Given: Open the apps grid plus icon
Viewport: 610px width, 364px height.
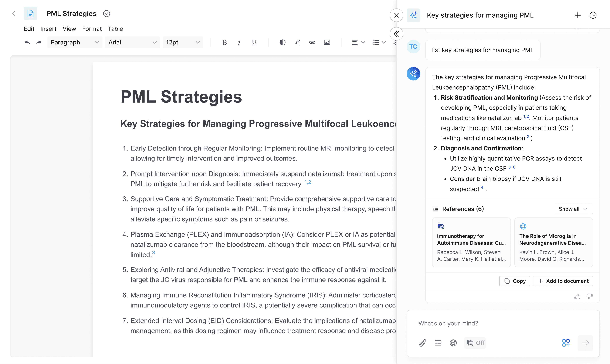Looking at the screenshot, I should point(566,343).
